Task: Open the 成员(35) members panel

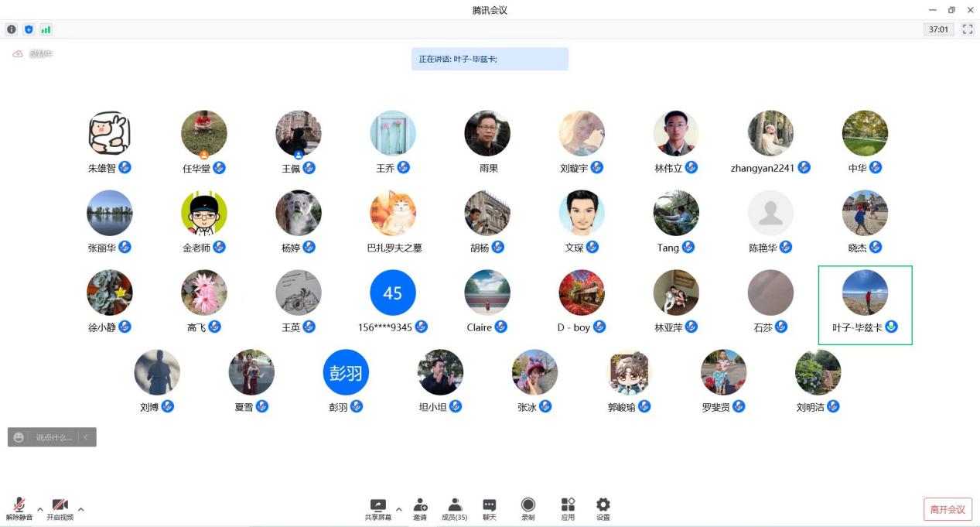Action: pyautogui.click(x=455, y=505)
